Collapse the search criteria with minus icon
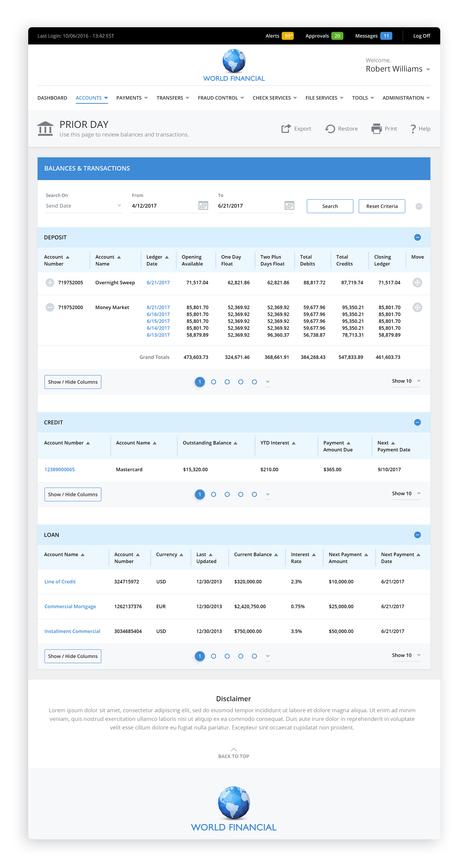 click(419, 206)
